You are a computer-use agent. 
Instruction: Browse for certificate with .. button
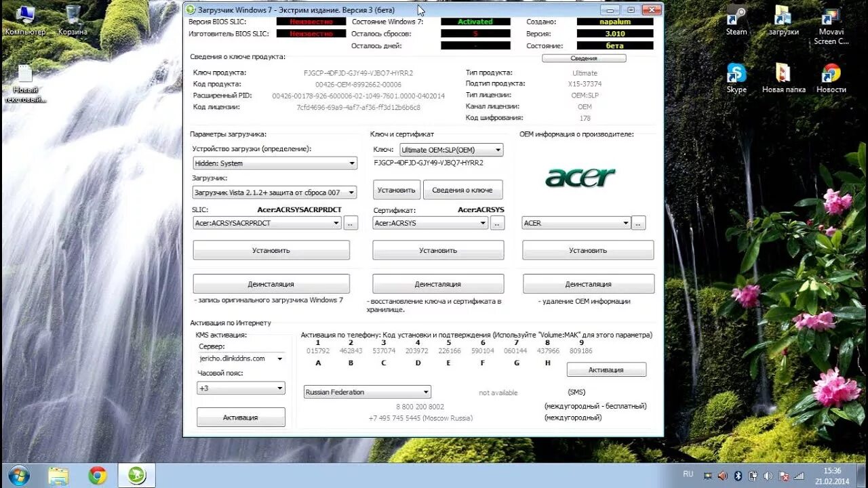[x=498, y=223]
